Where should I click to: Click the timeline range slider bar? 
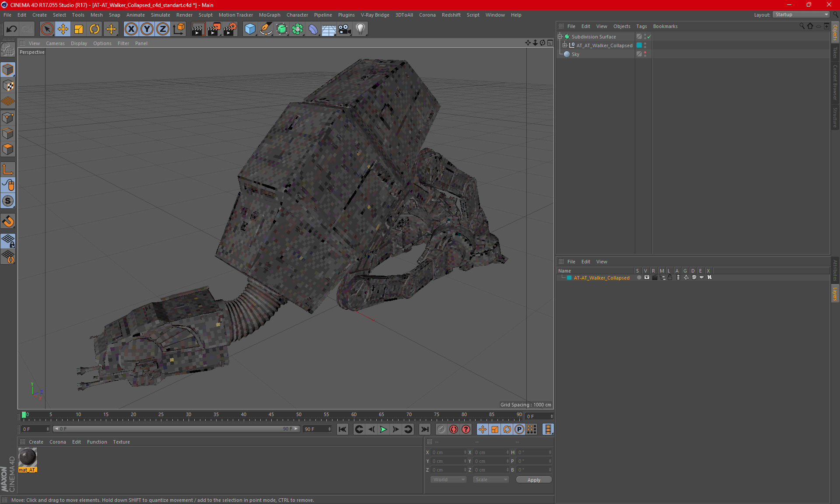pos(176,429)
